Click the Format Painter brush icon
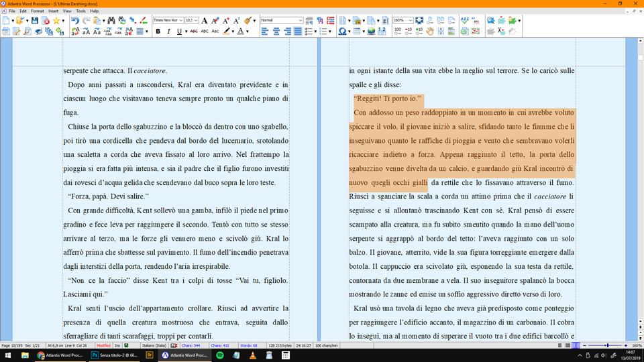Viewport: 644px width, 362px height. point(248,21)
